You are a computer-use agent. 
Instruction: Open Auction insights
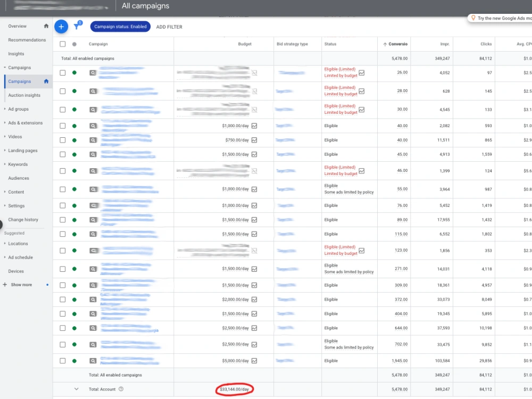pyautogui.click(x=24, y=95)
